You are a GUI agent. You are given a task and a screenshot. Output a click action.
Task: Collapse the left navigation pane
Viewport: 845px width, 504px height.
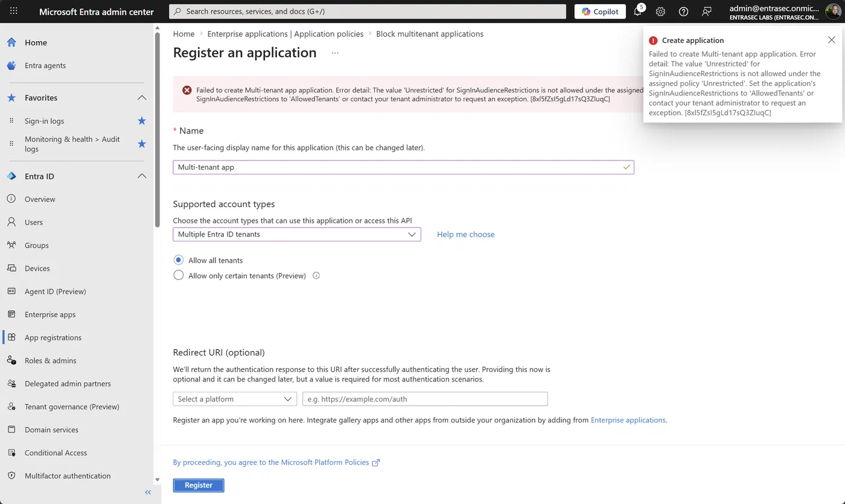pos(148,493)
